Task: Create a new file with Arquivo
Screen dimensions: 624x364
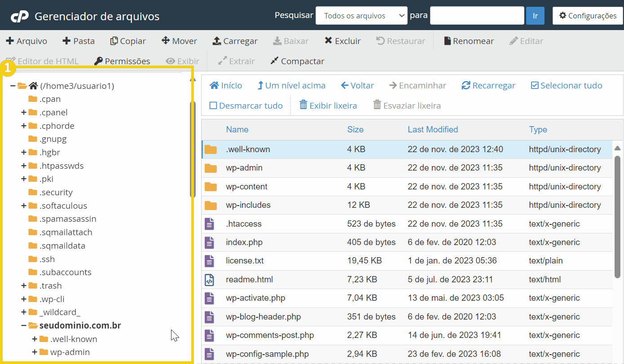Action: (x=26, y=41)
